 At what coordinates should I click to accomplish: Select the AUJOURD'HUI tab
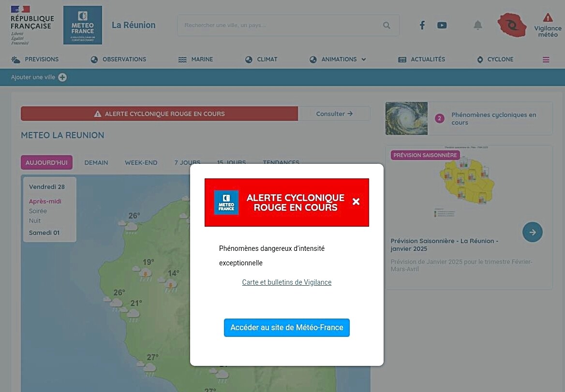(x=46, y=162)
